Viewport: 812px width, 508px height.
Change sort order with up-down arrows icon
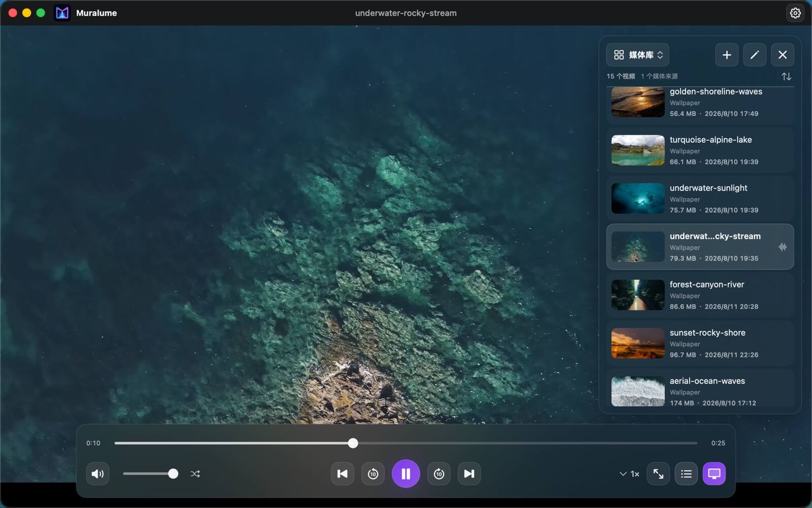click(x=786, y=76)
